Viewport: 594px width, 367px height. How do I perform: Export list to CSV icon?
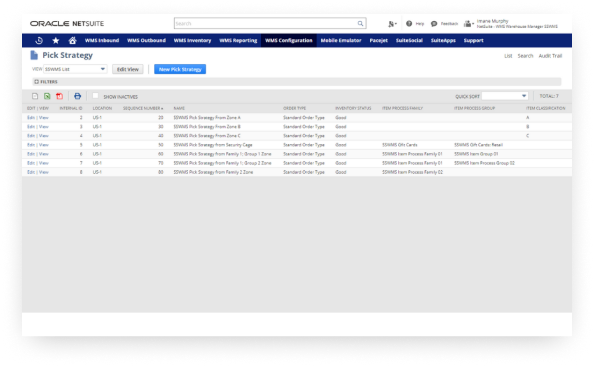click(x=35, y=96)
